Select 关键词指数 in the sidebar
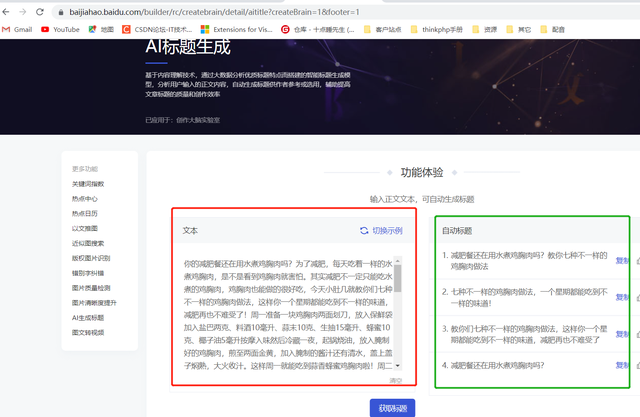Image resolution: width=640 pixels, height=417 pixels. tap(88, 184)
